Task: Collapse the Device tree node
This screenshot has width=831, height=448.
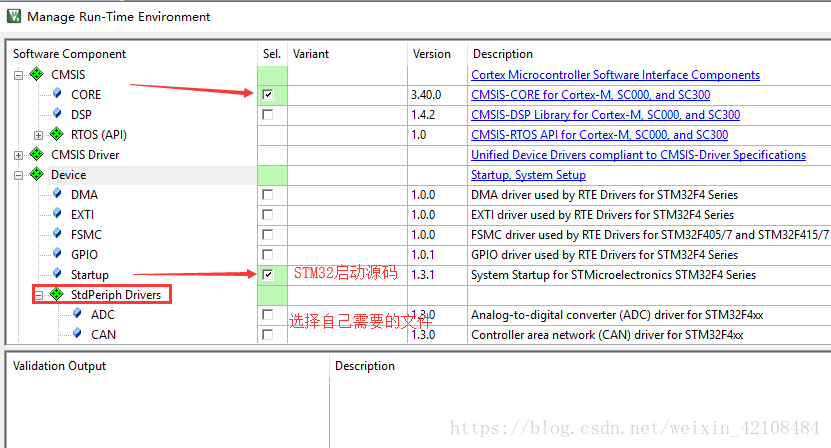Action: coord(19,175)
